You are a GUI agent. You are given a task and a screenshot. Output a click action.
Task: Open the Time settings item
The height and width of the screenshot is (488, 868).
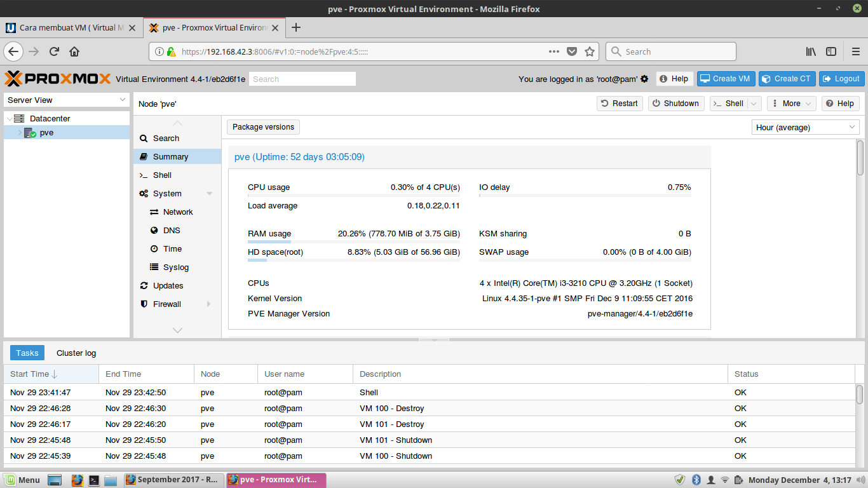[x=177, y=248]
